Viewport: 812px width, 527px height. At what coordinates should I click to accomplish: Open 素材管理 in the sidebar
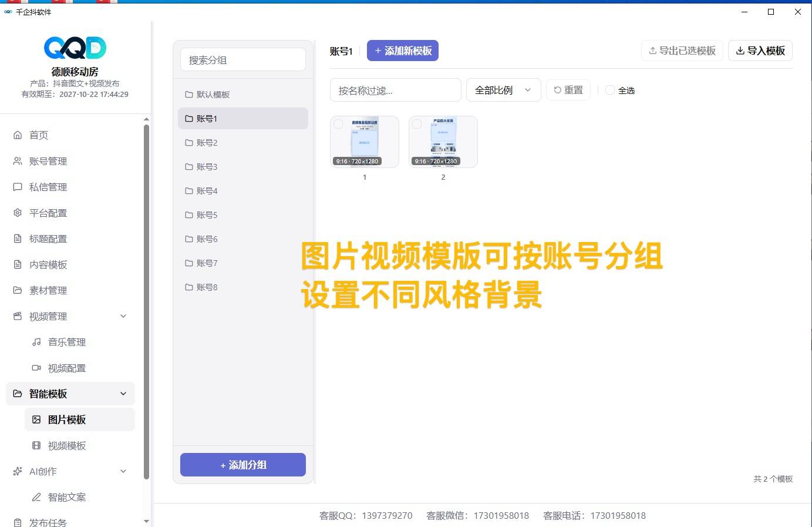[70, 290]
